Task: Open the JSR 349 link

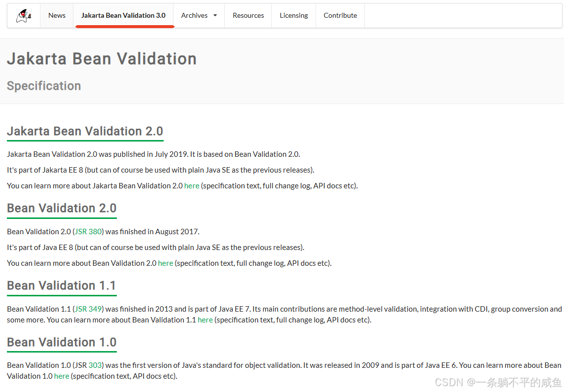Action: [88, 309]
